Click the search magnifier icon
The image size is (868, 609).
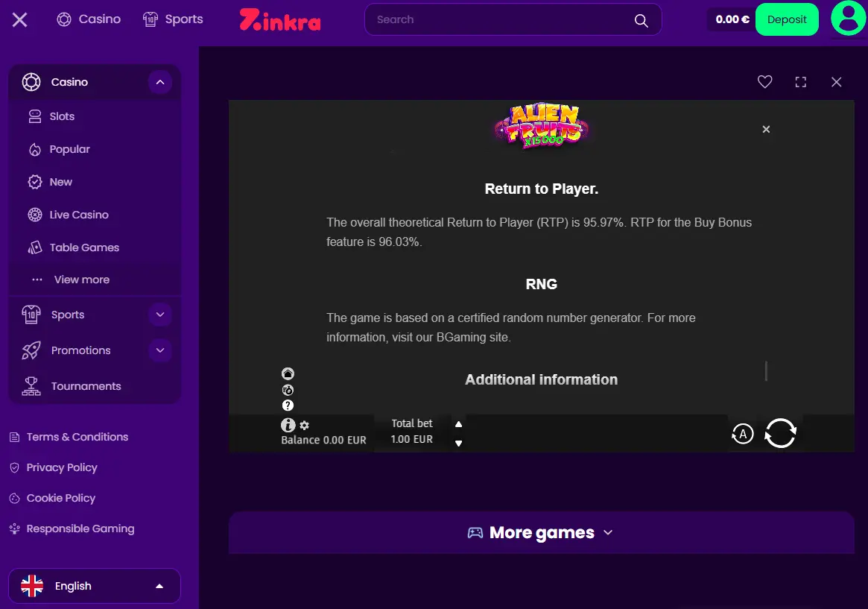[641, 20]
